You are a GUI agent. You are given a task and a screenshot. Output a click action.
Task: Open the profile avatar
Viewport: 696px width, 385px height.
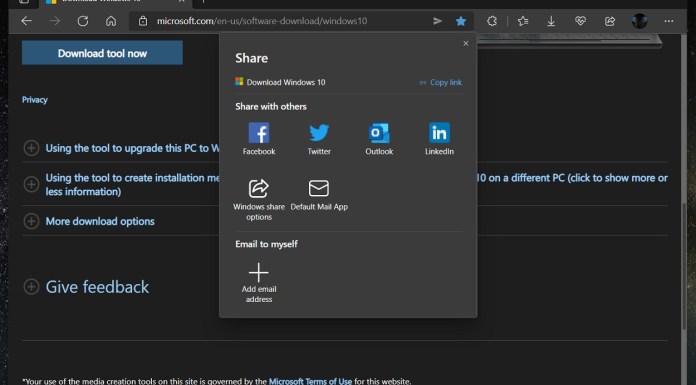640,21
